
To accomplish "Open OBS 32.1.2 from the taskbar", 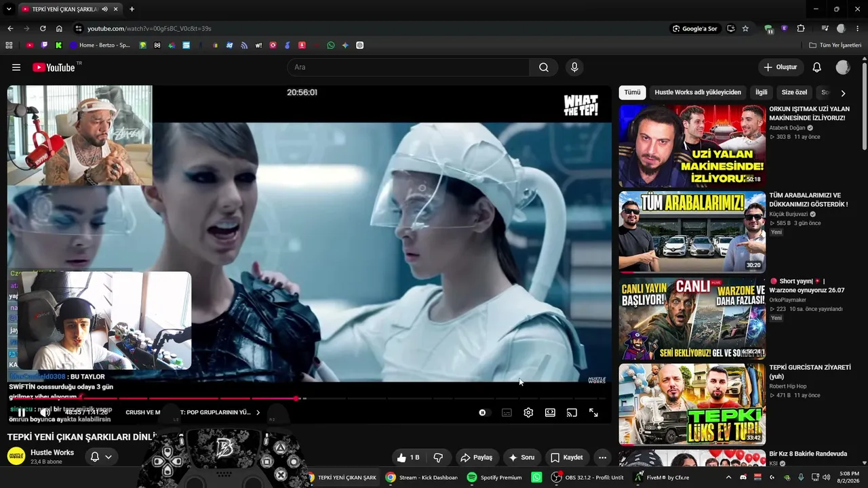I will pos(587,477).
